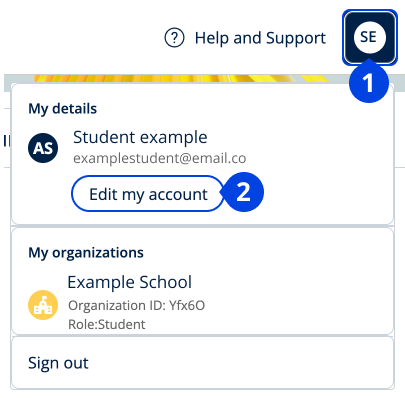The image size is (405, 398).
Task: Click the Student example name
Action: tap(140, 137)
